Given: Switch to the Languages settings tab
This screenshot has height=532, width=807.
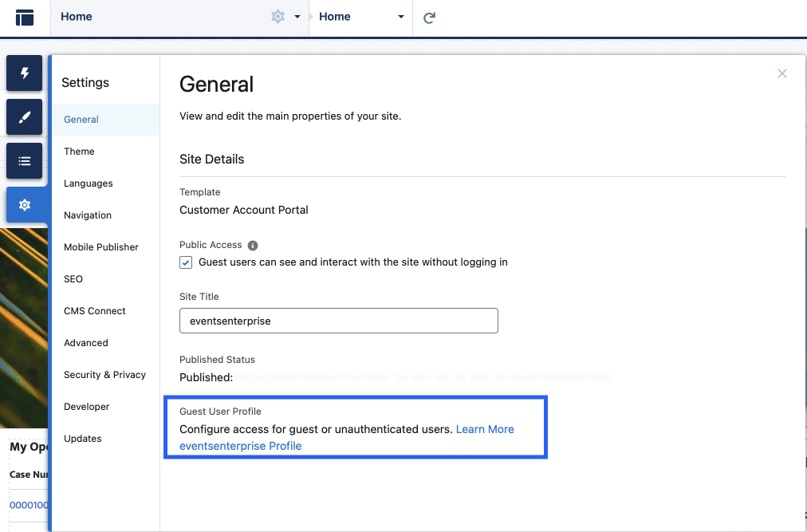Looking at the screenshot, I should 88,183.
